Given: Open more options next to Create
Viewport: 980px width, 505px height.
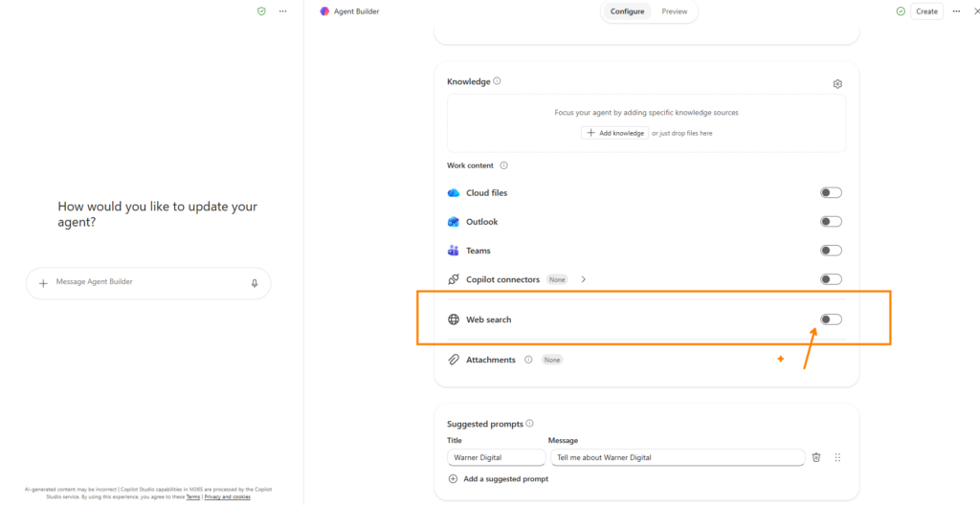Looking at the screenshot, I should coord(956,11).
